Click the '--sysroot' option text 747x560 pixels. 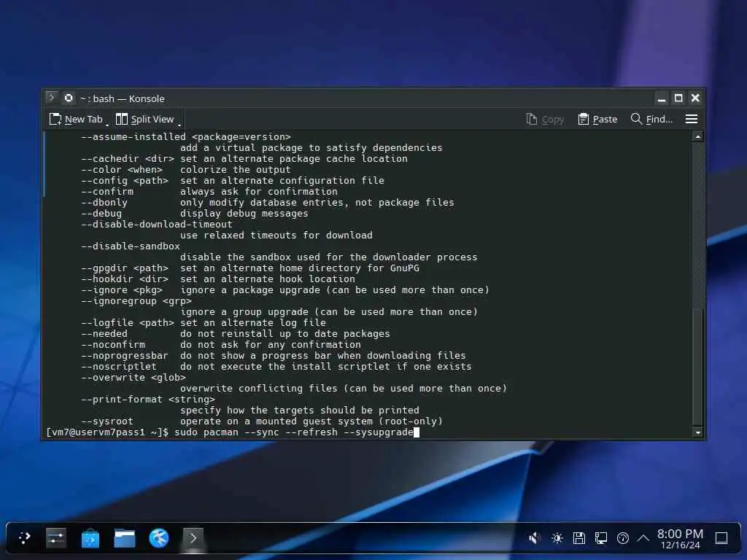click(x=107, y=421)
